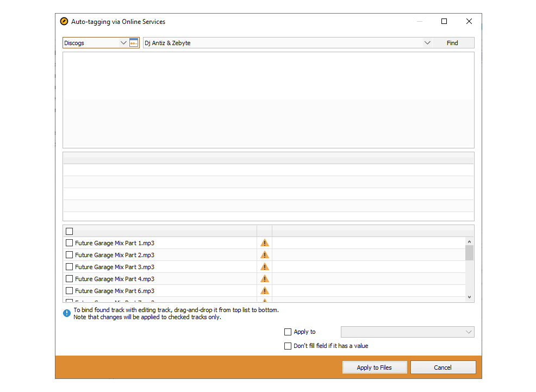The image size is (536, 392).
Task: Expand the search query dropdown showing Dj Antiz & Zebyte
Action: click(x=427, y=42)
